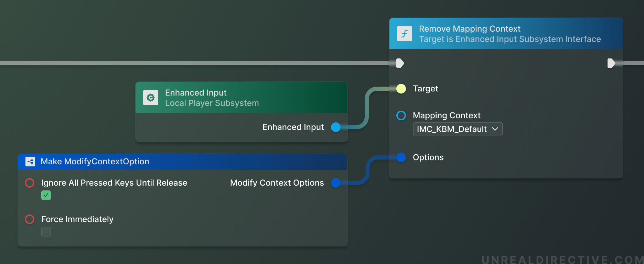The image size is (644, 264).
Task: Click the input execution pin on Remove Mapping Context
Action: (400, 63)
